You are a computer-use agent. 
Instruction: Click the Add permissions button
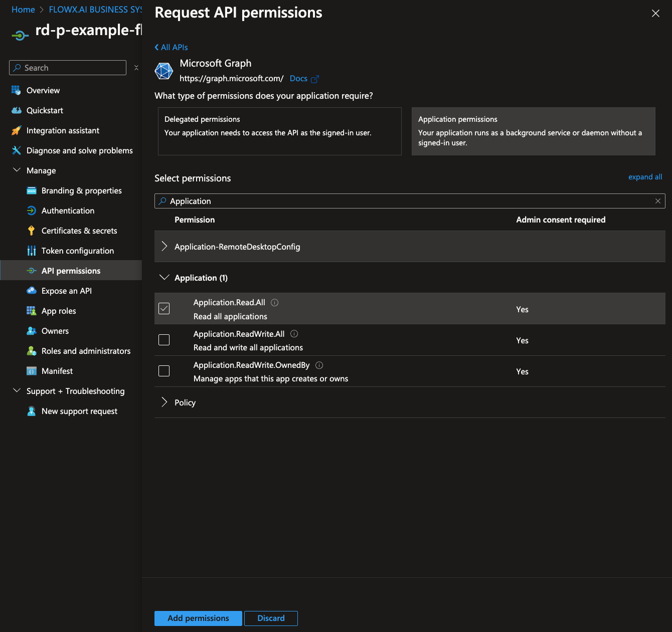pos(198,618)
